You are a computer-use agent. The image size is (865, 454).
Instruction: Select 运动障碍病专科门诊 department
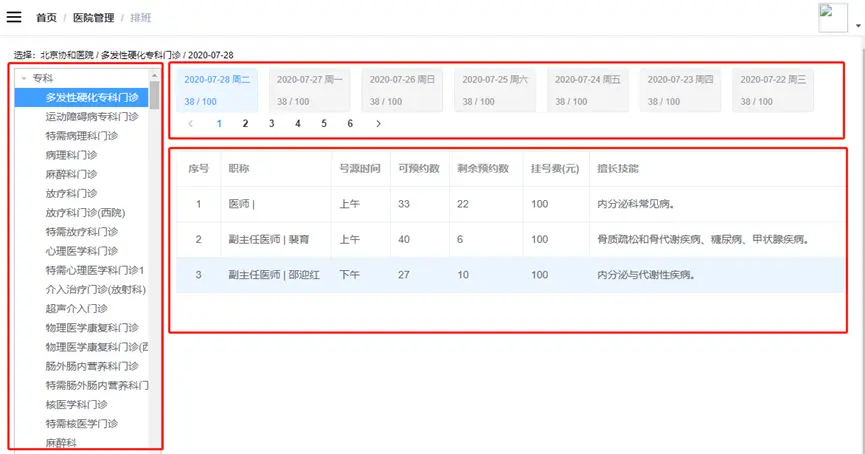click(92, 116)
